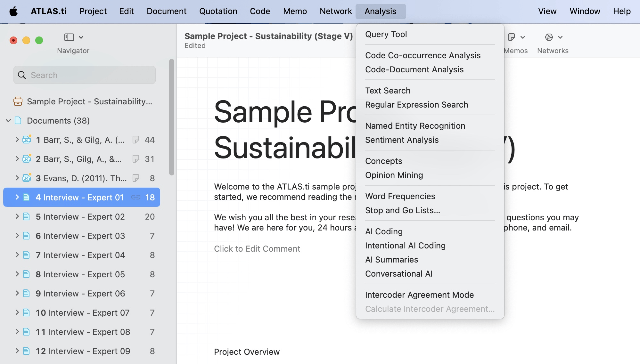Select 7 Interview - Expert 04
This screenshot has height=364, width=640.
(x=82, y=255)
